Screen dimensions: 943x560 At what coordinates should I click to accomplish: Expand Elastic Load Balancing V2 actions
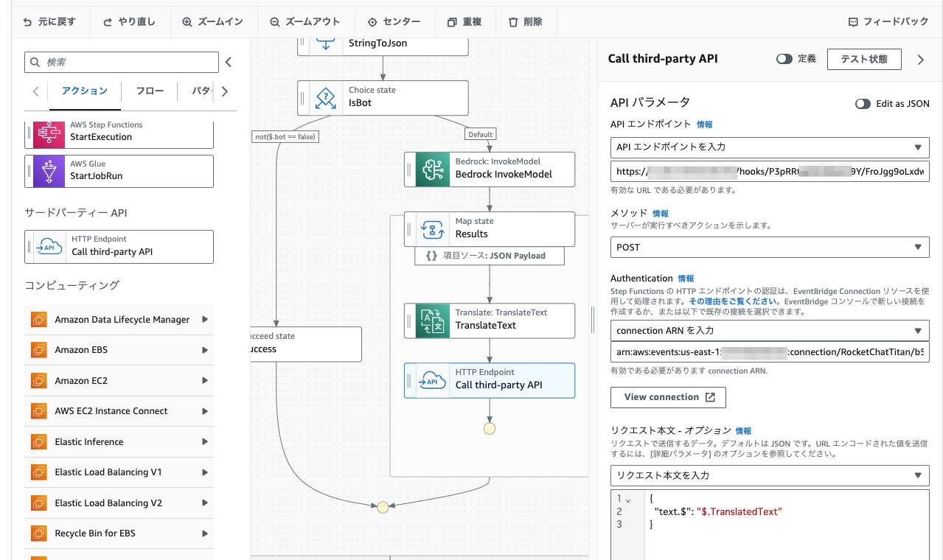point(205,503)
